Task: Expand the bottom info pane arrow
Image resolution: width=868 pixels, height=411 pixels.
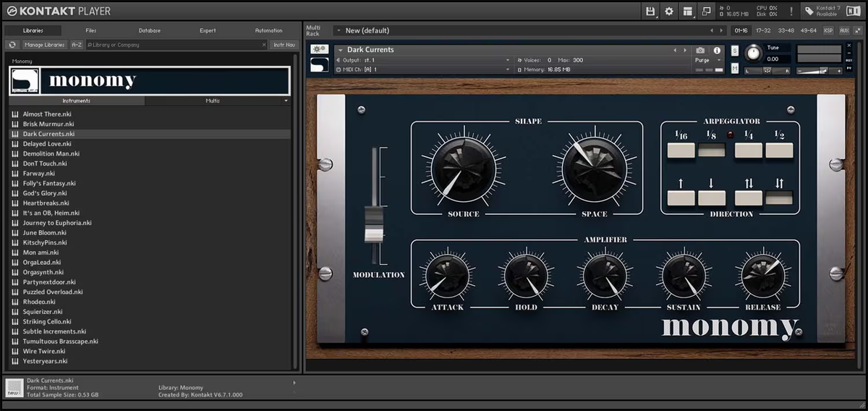Action: (294, 383)
